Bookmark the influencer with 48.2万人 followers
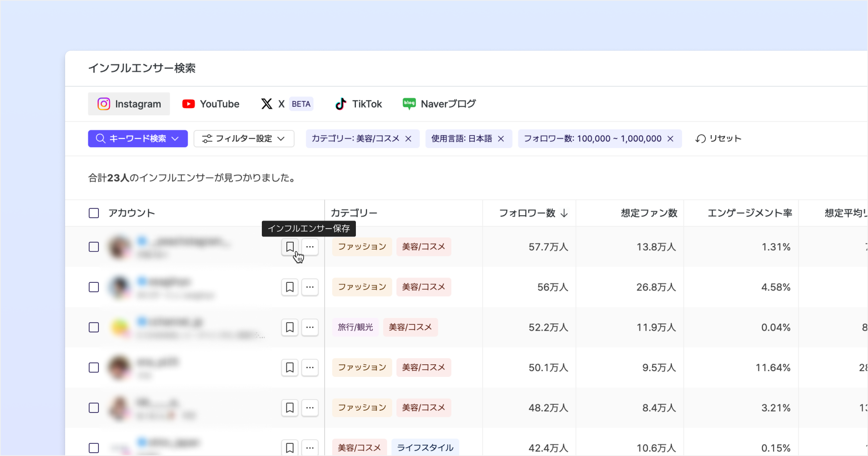Image resolution: width=868 pixels, height=456 pixels. point(290,408)
